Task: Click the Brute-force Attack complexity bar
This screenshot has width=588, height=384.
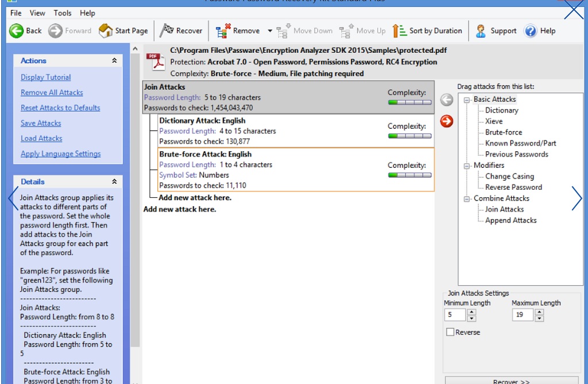Action: point(410,175)
